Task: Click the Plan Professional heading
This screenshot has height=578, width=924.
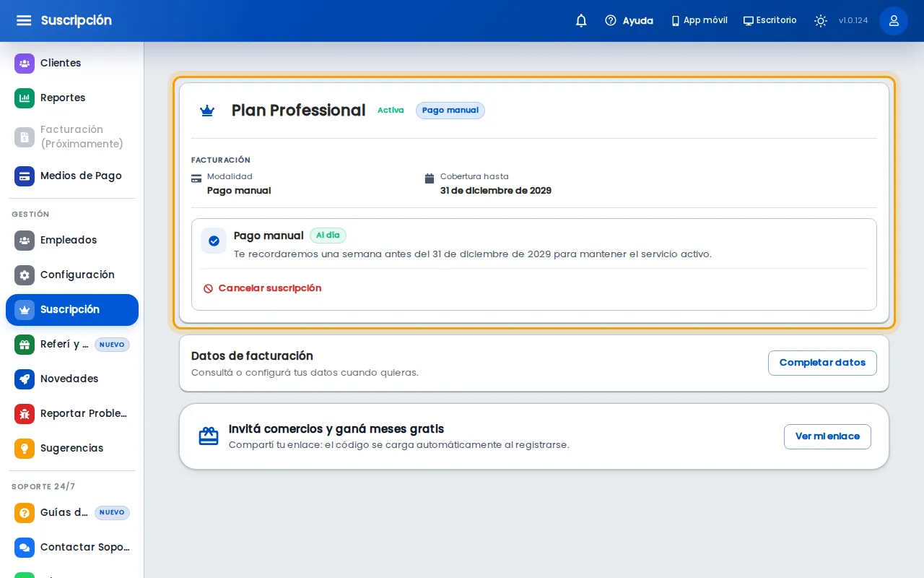Action: click(x=298, y=111)
